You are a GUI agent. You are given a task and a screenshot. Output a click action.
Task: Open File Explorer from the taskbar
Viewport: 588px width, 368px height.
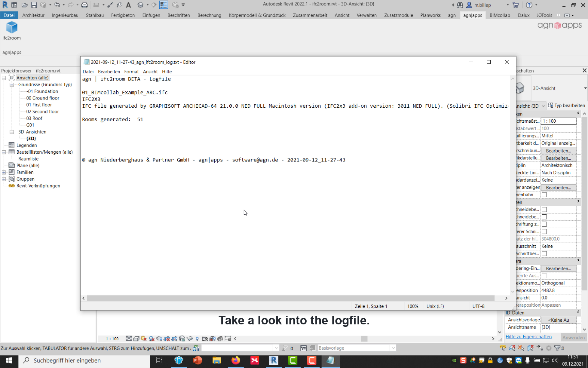coord(216,360)
